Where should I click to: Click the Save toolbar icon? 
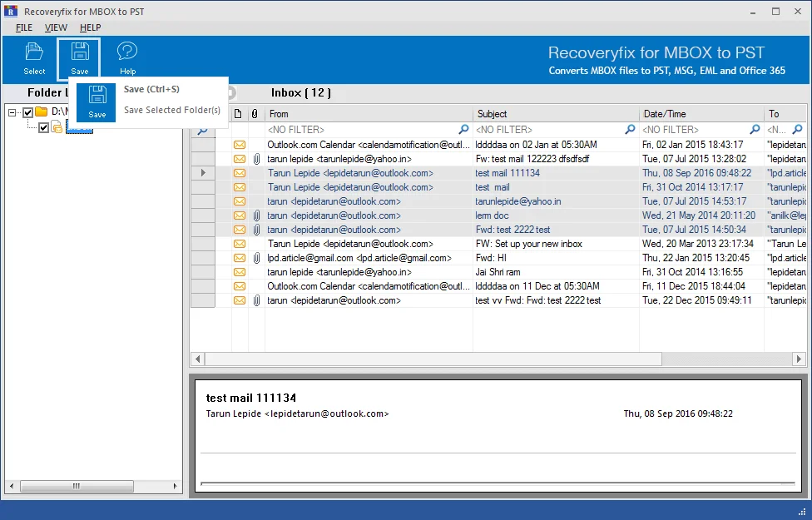coord(79,58)
